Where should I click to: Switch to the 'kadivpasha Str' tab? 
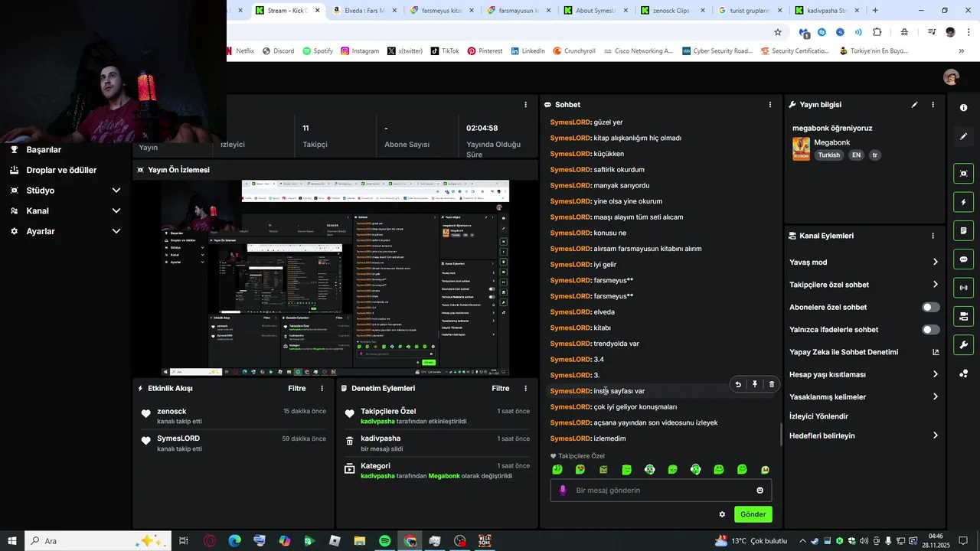827,11
